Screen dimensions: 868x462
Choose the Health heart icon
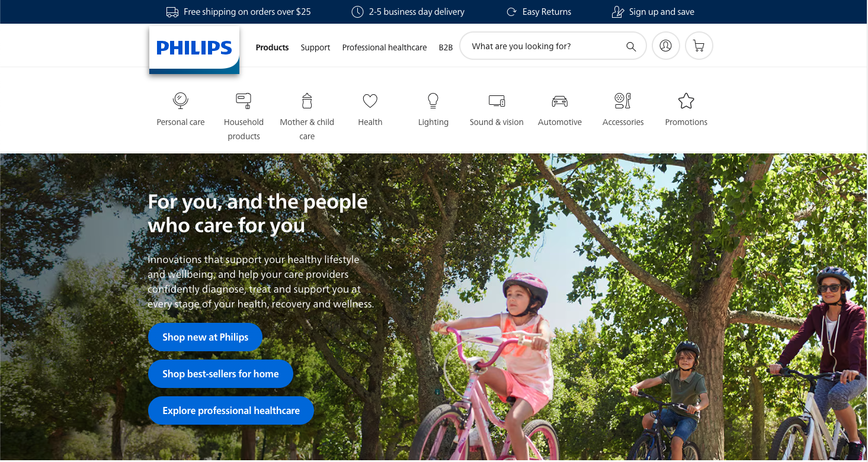[x=370, y=101]
